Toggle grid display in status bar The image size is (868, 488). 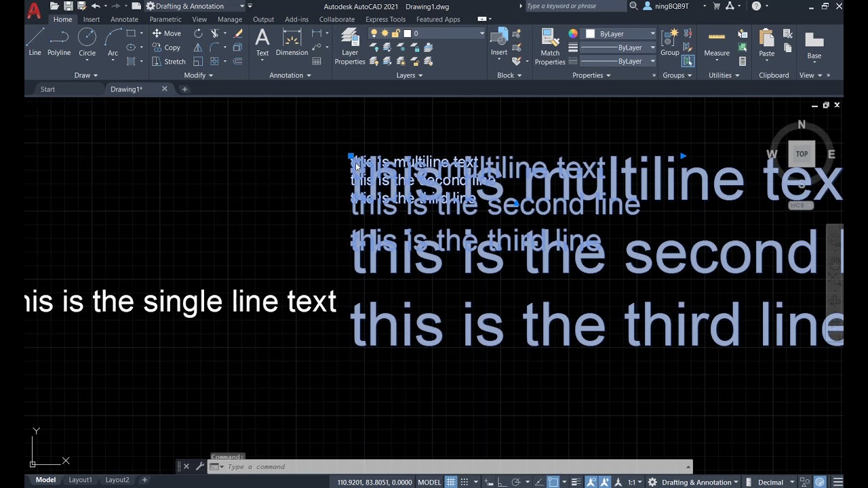(451, 482)
